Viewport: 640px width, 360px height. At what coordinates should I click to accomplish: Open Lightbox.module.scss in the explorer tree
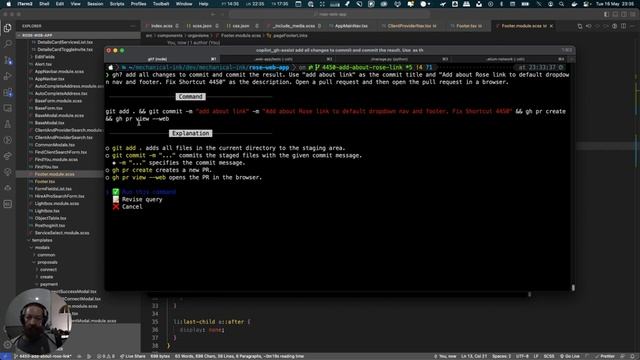57,203
